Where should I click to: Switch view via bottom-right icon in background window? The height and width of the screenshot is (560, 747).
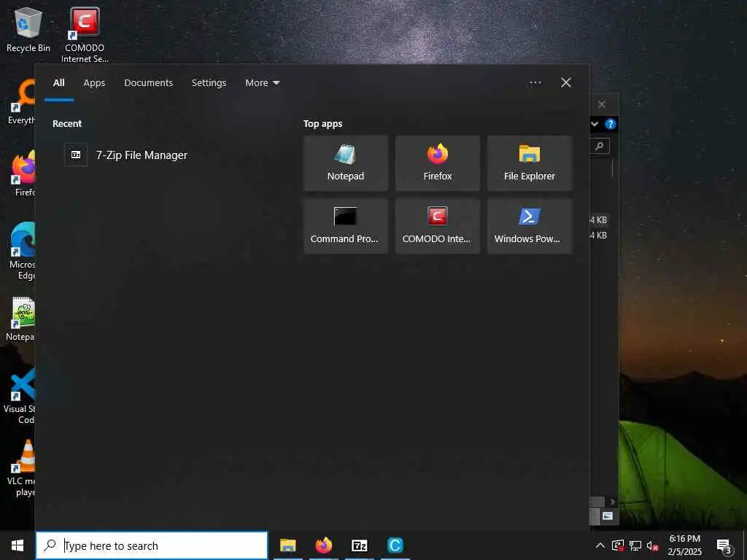[608, 516]
